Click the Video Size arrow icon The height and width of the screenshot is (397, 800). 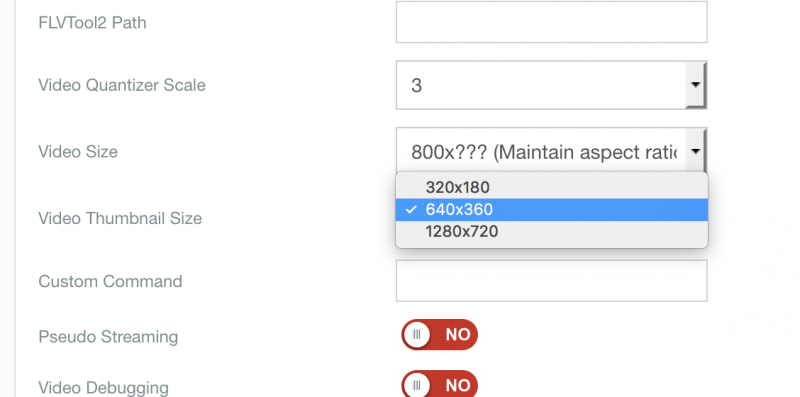coord(695,151)
